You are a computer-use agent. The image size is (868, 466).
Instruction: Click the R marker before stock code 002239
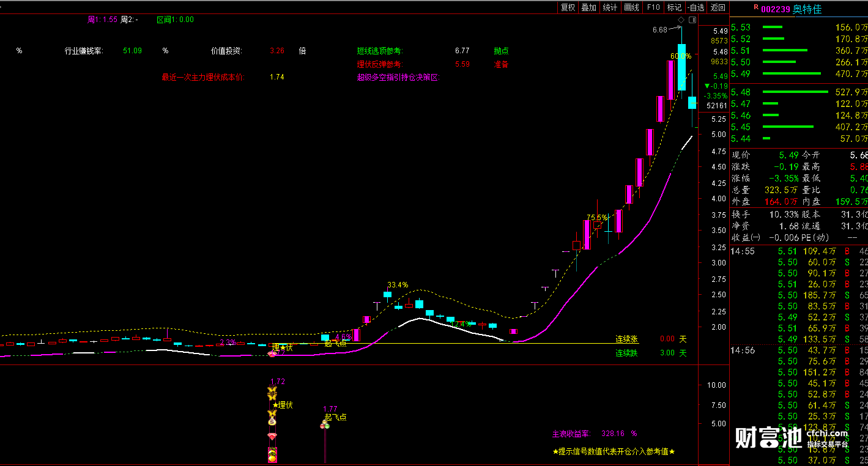tap(756, 7)
